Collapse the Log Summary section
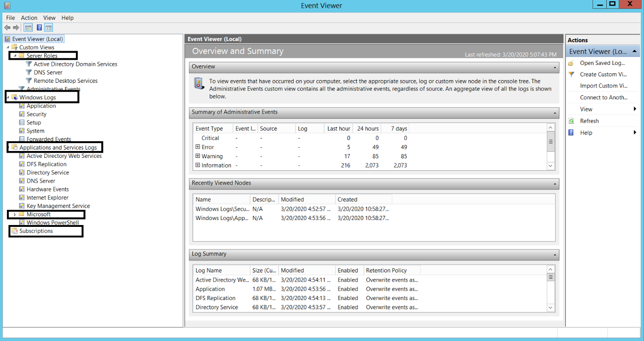Viewport: 644px width, 341px height. (555, 254)
